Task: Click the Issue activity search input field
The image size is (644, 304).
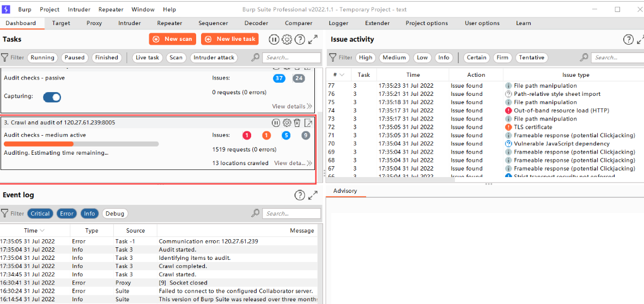Action: pos(617,58)
